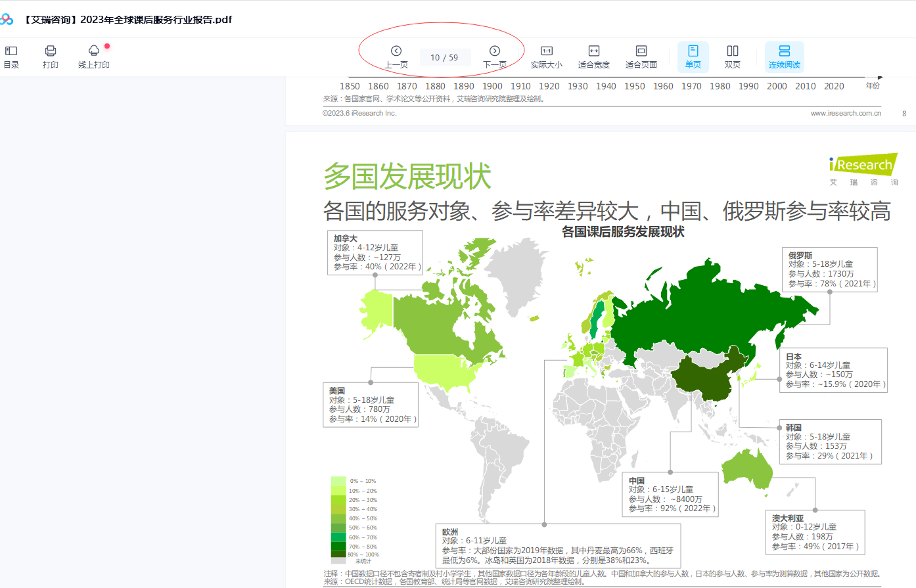This screenshot has width=916, height=588.
Task: Click the 俄罗斯 data callout box
Action: (832, 269)
